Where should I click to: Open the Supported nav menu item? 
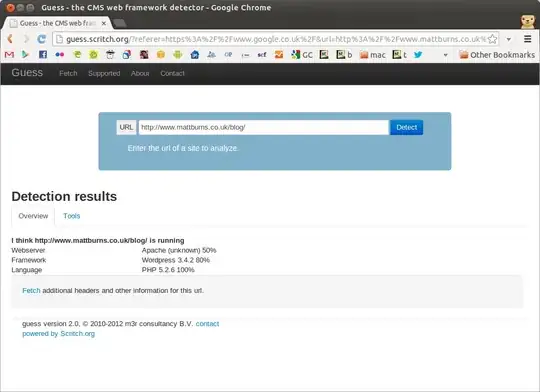point(104,73)
